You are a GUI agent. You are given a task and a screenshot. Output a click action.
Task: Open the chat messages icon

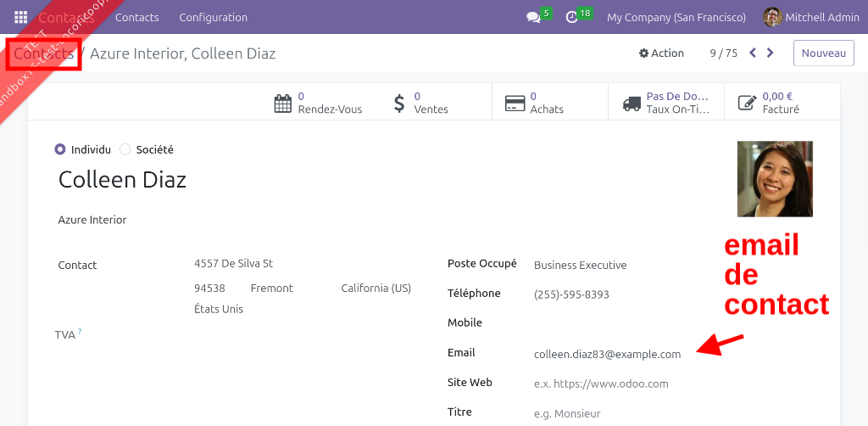point(533,17)
